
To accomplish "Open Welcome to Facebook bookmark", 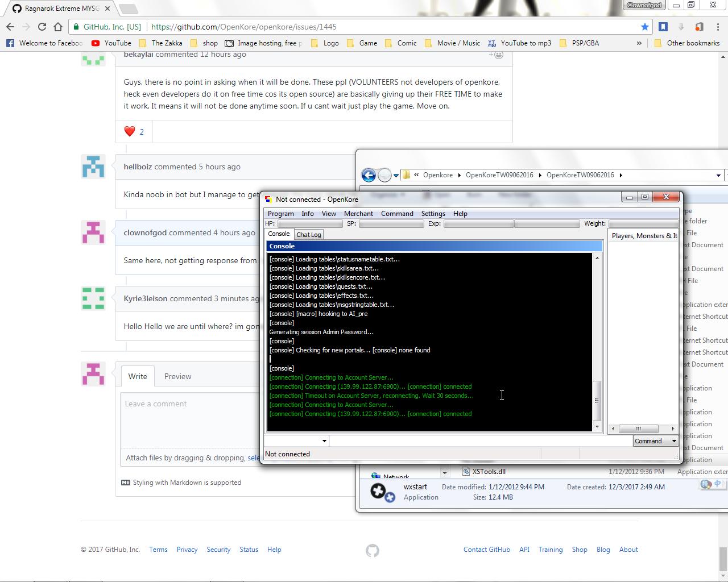I will 44,43.
